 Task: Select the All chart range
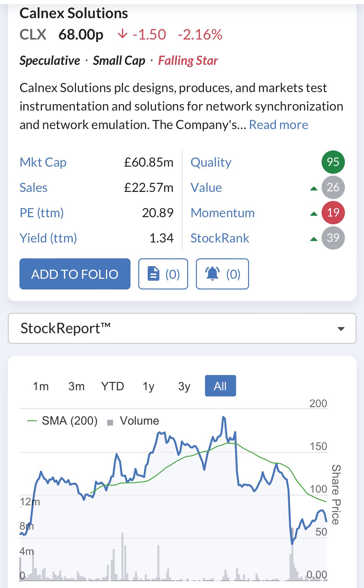point(220,386)
